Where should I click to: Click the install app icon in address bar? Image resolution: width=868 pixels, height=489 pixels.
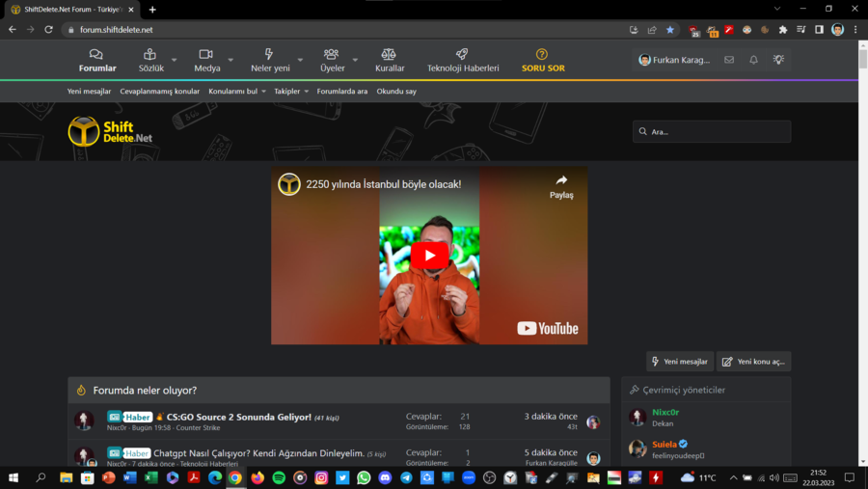(x=634, y=30)
